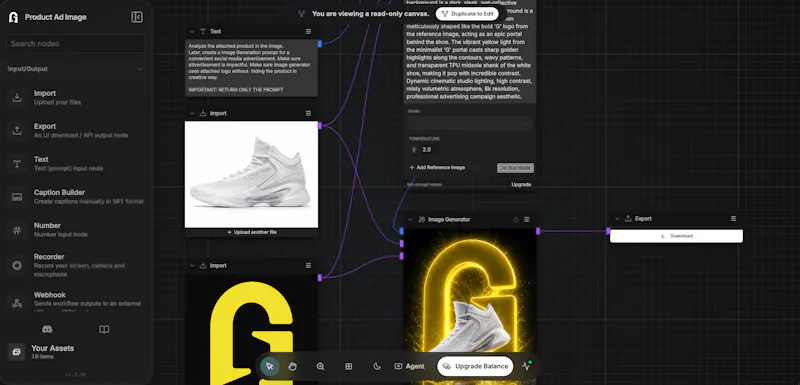The height and width of the screenshot is (385, 800).
Task: Open the Your Assets icon
Action: pyautogui.click(x=16, y=352)
